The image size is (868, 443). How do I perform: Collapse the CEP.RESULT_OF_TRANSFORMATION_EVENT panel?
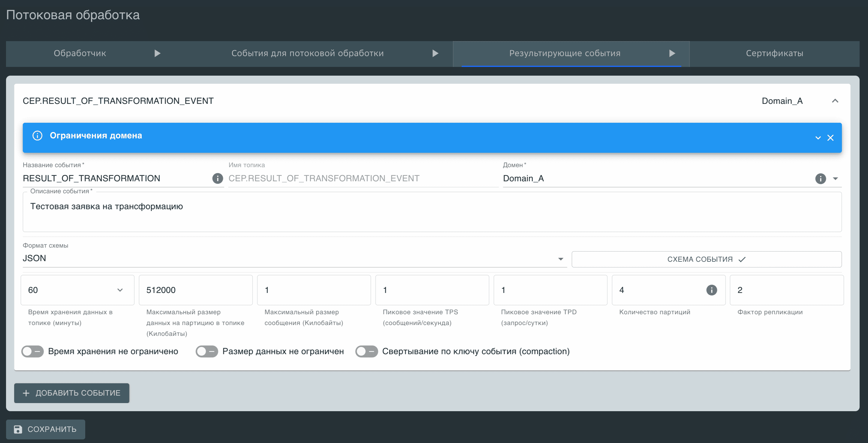835,101
